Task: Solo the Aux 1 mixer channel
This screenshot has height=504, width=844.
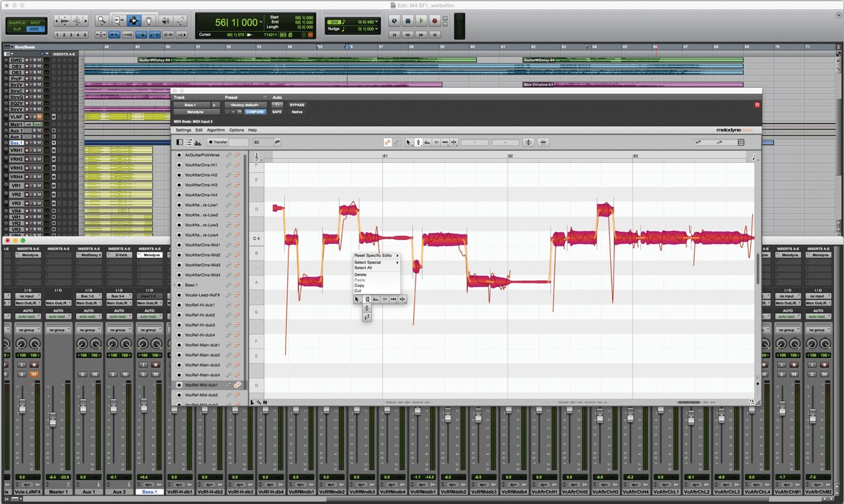Action: pyautogui.click(x=82, y=374)
